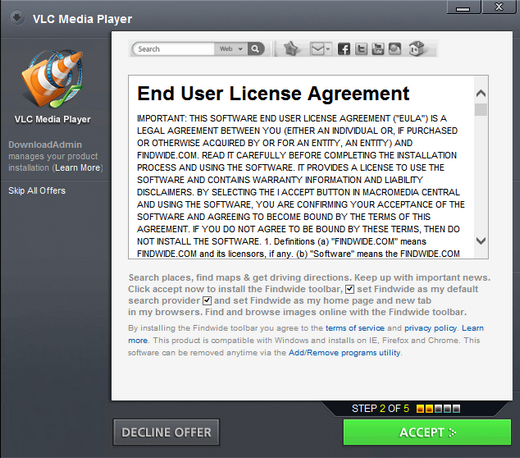The image size is (520, 458).
Task: Uncheck set Findwide as default search provider
Action: click(x=349, y=289)
